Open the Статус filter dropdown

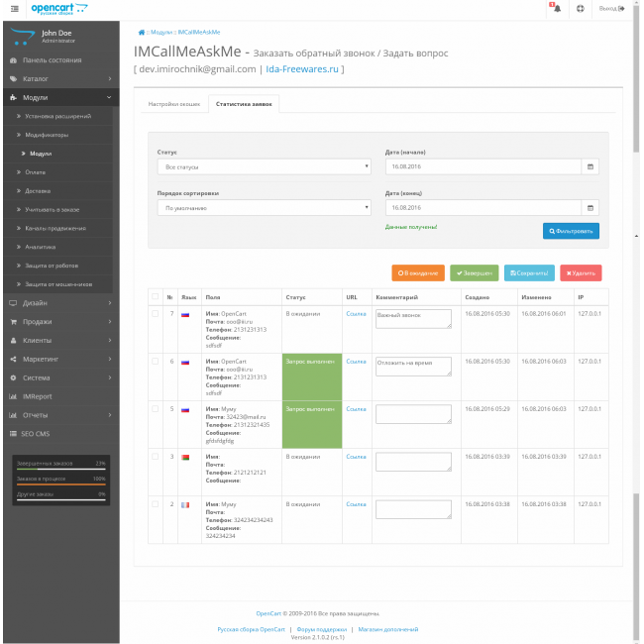pos(264,167)
